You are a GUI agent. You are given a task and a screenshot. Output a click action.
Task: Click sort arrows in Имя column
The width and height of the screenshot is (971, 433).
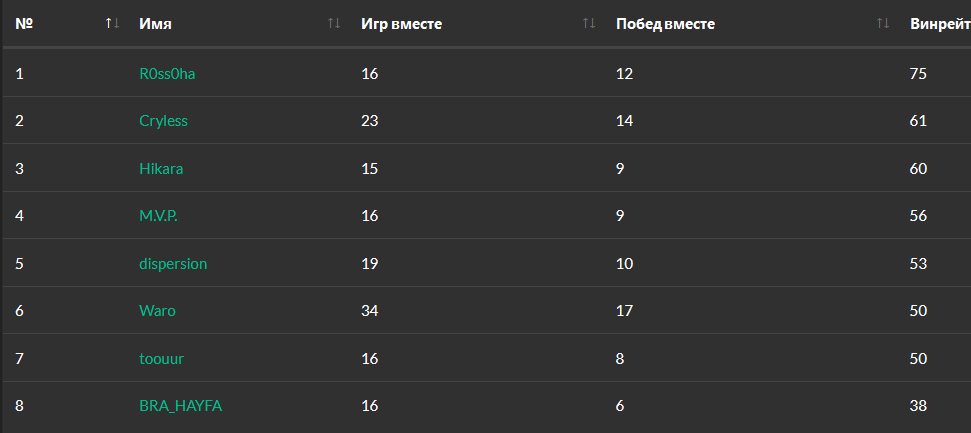click(x=334, y=24)
